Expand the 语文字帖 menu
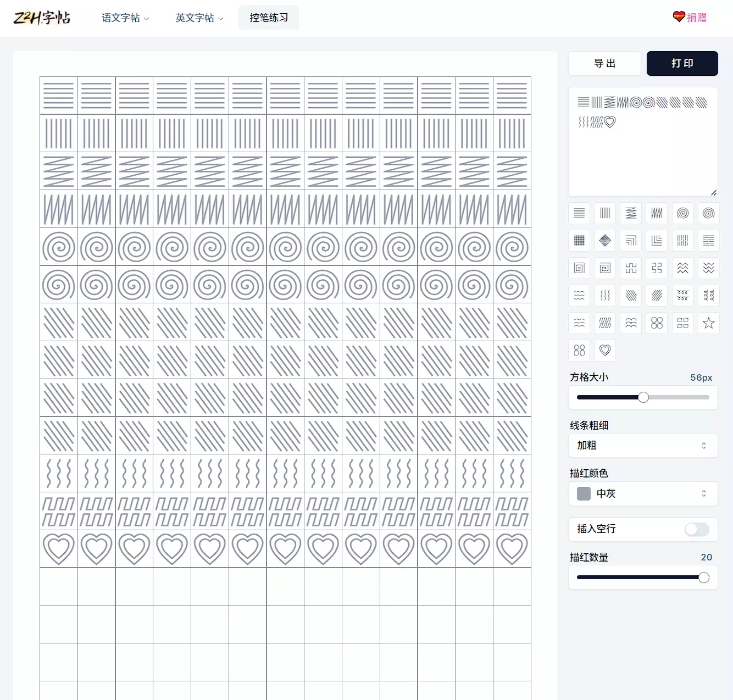This screenshot has width=733, height=700. [x=125, y=18]
